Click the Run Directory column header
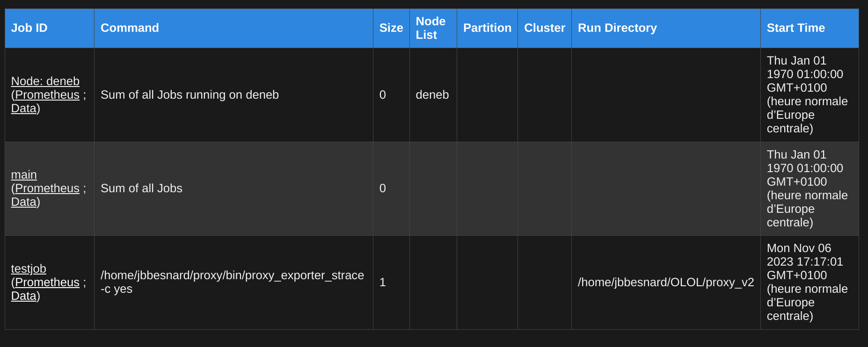Viewport: 868px width, 347px height. [617, 28]
